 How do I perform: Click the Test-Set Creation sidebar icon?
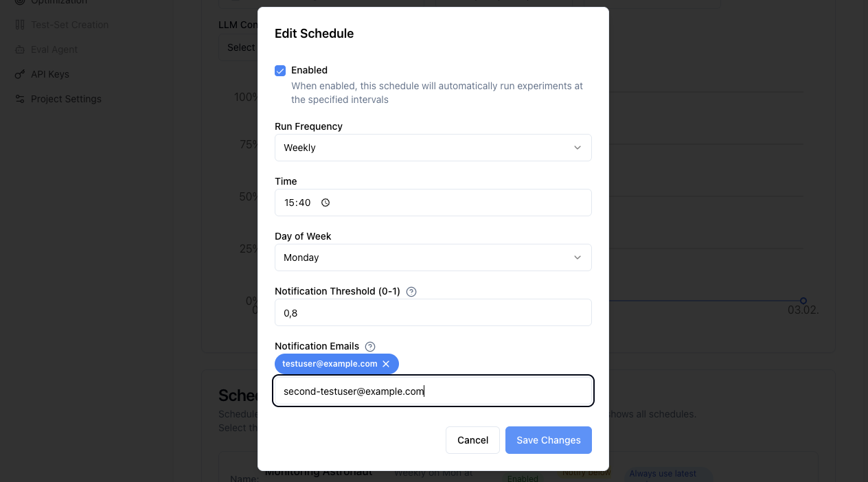coord(19,25)
